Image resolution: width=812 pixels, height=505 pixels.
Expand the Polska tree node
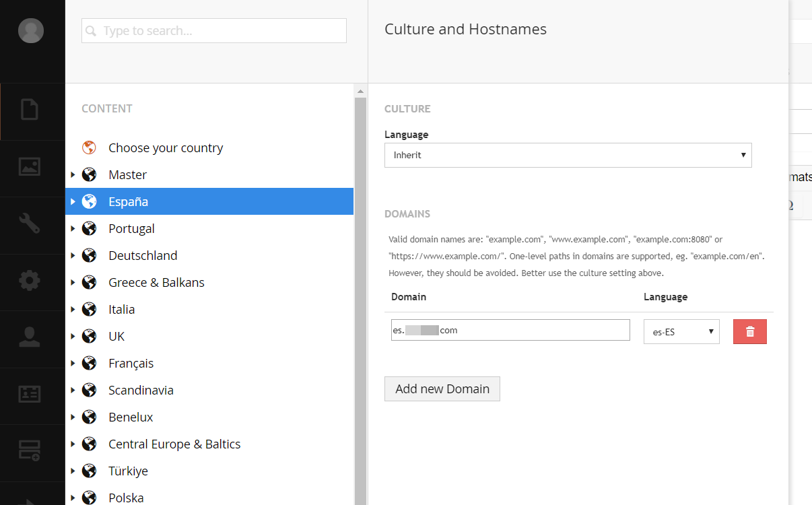pyautogui.click(x=73, y=498)
